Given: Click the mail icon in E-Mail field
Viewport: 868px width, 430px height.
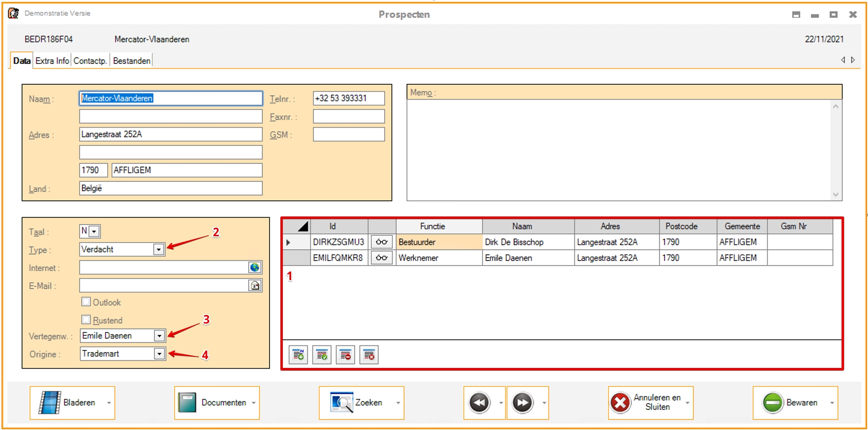Looking at the screenshot, I should point(255,286).
